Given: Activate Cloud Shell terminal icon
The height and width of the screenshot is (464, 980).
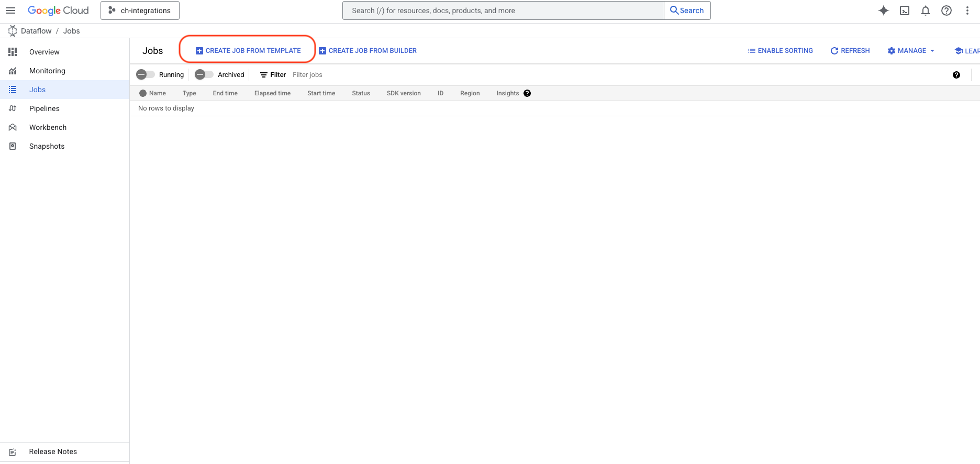Looking at the screenshot, I should click(x=905, y=10).
